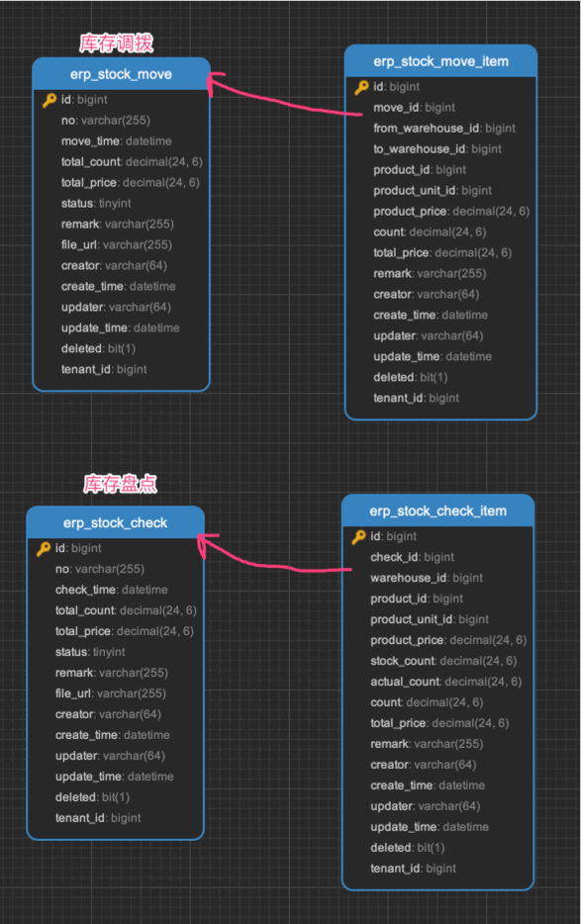
Task: Select the erp_stock_check_item table header
Action: 437,510
